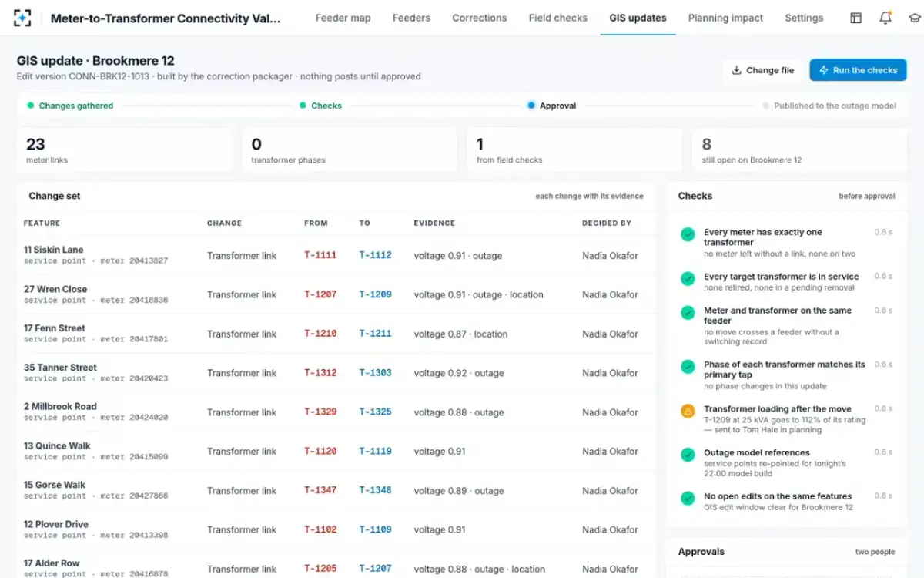The width and height of the screenshot is (924, 578).
Task: Click evidence 'voltage 0.92 · outage'
Action: tap(459, 373)
